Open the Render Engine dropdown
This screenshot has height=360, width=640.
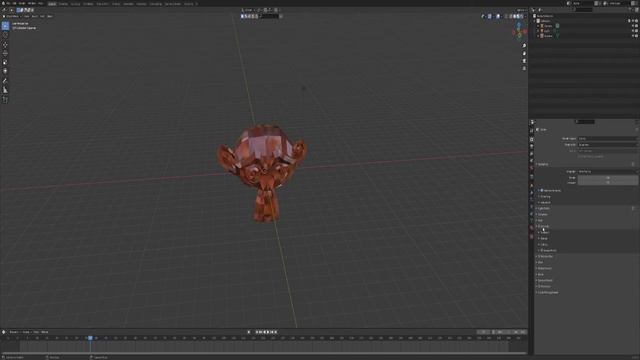click(607, 139)
